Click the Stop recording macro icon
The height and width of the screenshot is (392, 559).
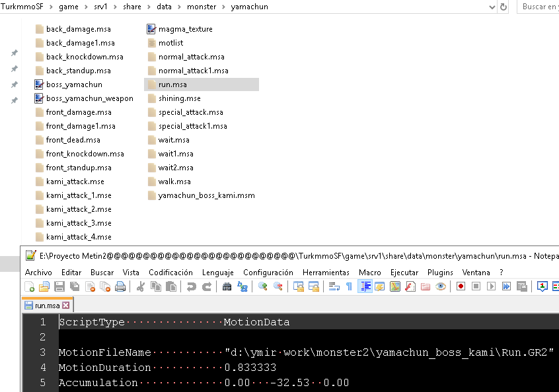(x=476, y=286)
